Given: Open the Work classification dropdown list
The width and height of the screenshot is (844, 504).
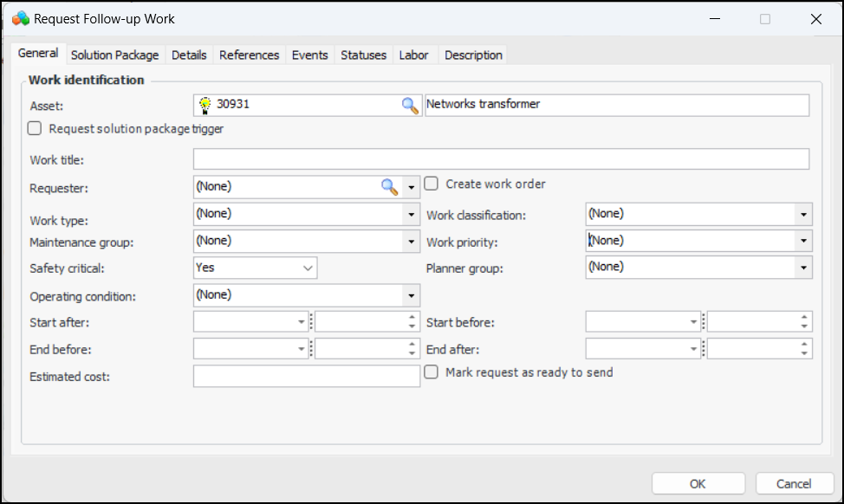Looking at the screenshot, I should coord(803,214).
